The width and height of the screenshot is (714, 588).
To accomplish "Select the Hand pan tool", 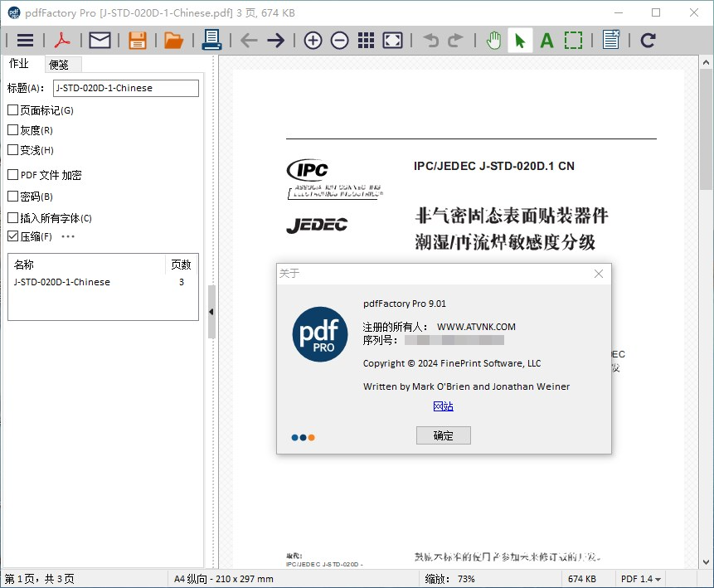I will pos(493,41).
